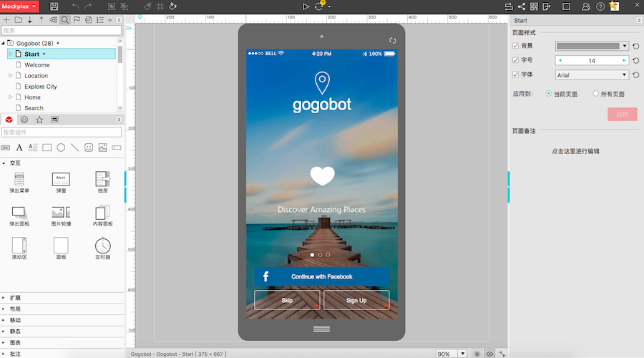Image resolution: width=644 pixels, height=358 pixels.
Task: Click the flag icon in page toolbar
Action: pyautogui.click(x=77, y=20)
